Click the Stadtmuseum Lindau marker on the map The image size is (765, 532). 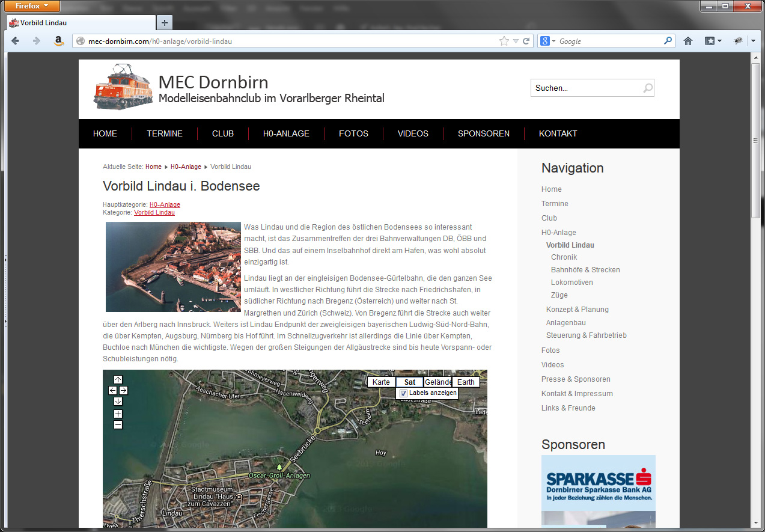click(240, 497)
